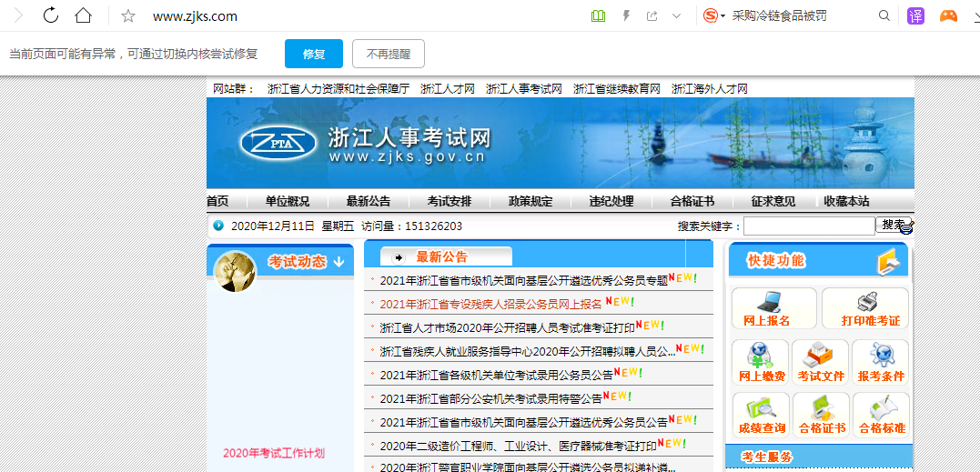Click the blue bullet before the date
Viewport: 980px width, 472px height.
(217, 226)
